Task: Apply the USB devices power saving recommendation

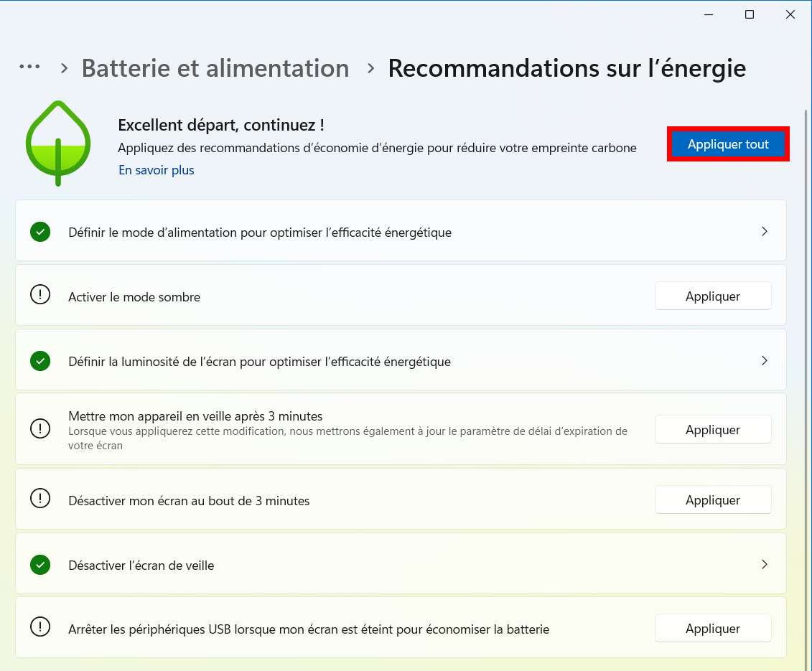Action: [x=713, y=629]
